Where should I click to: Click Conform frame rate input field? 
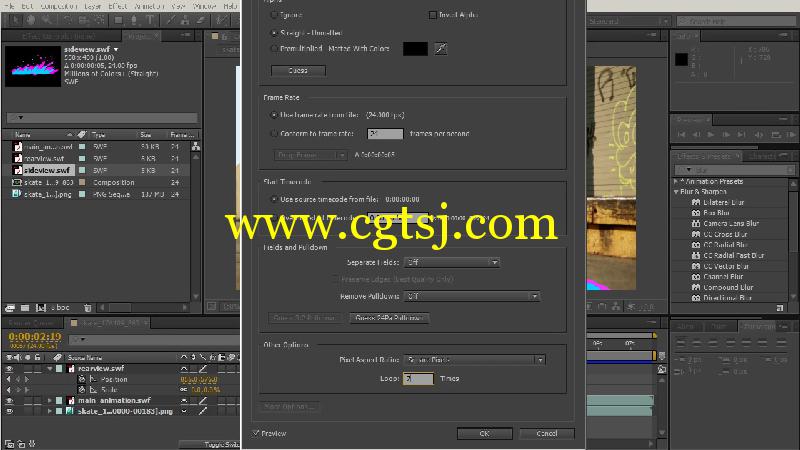[385, 134]
